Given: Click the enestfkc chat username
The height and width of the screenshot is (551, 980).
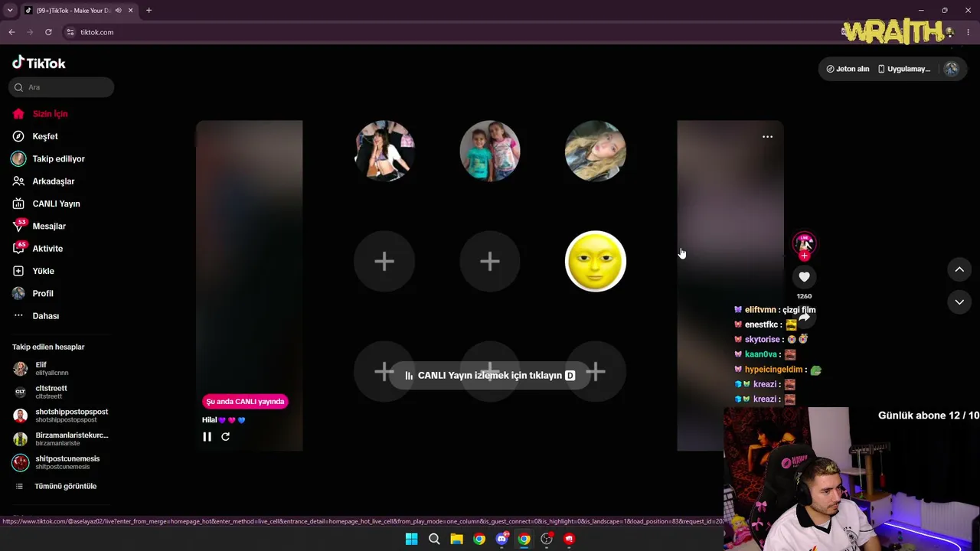Looking at the screenshot, I should (x=761, y=325).
